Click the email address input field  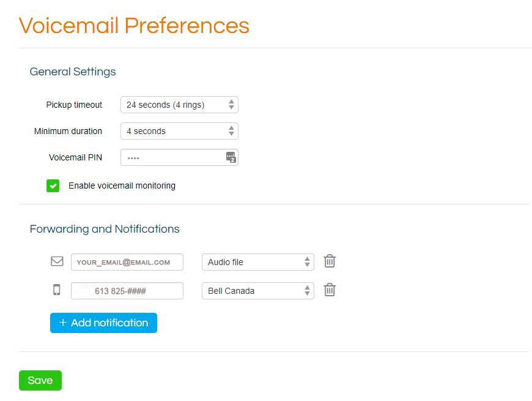[x=127, y=262]
